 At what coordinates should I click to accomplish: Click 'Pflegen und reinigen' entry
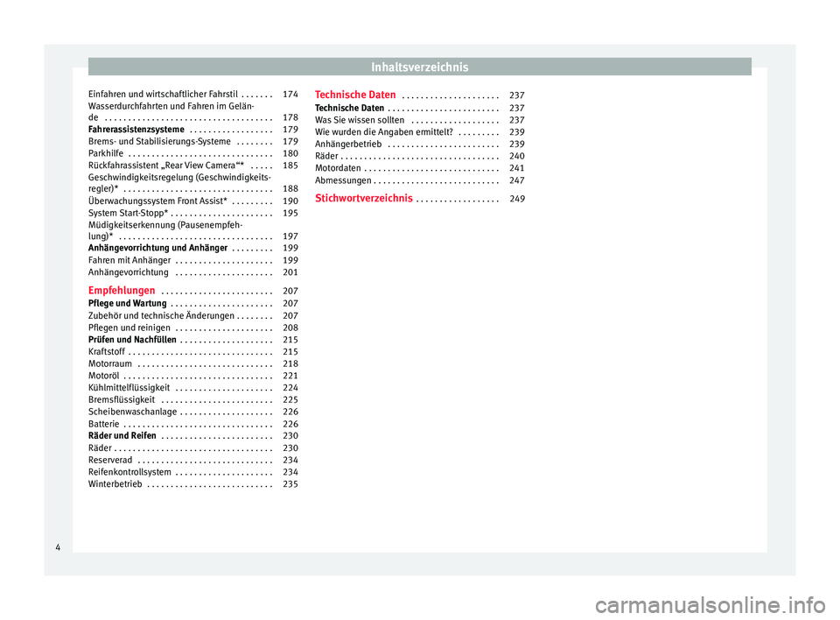click(192, 328)
